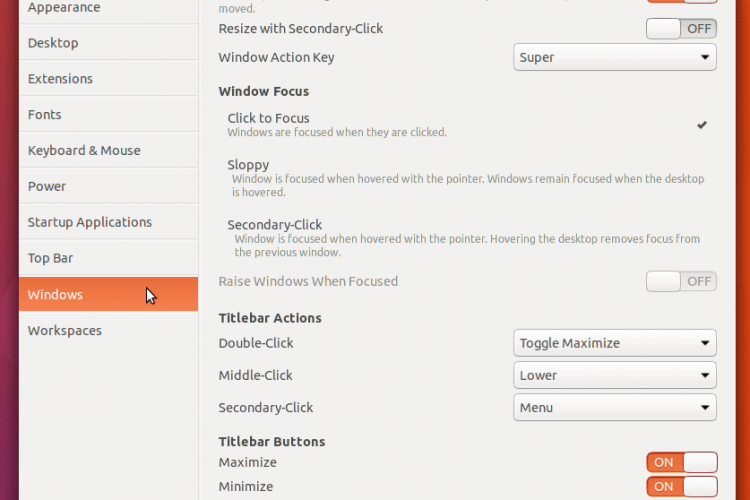Open the Window Action Key dropdown
The image size is (750, 500).
pyautogui.click(x=615, y=57)
